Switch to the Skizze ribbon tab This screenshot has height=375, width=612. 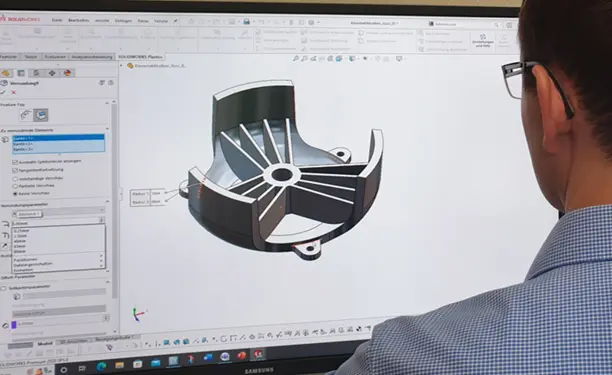(31, 57)
